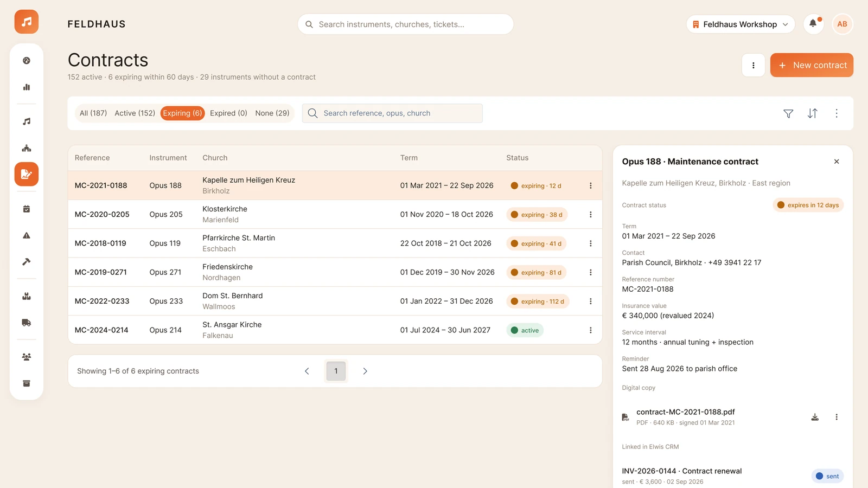Screen dimensions: 868x488
Task: Click Term column header
Action: (x=409, y=158)
